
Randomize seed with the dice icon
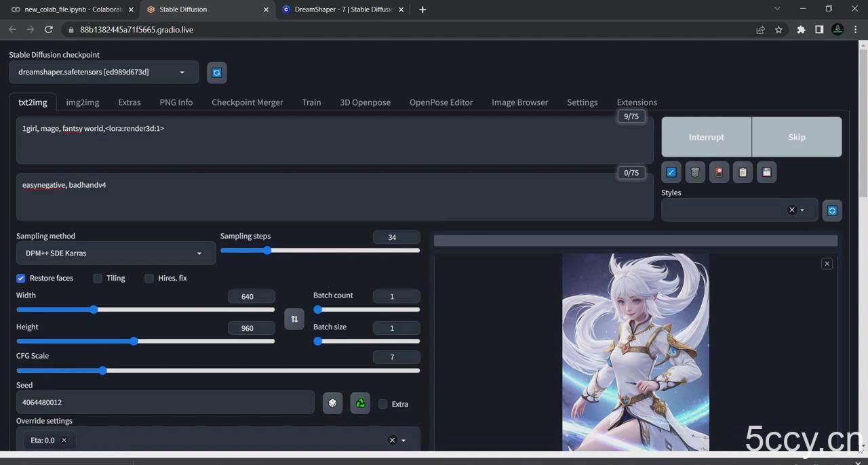332,403
